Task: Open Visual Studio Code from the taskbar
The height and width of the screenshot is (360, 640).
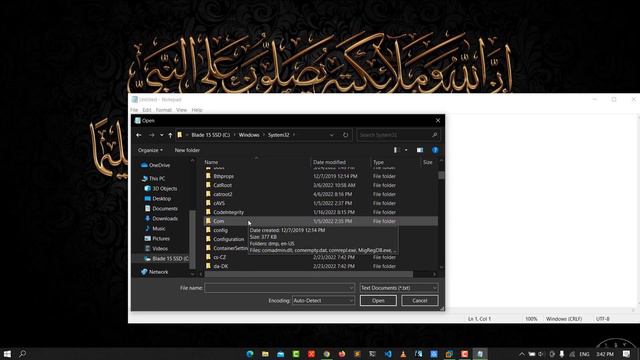Action: click(x=388, y=354)
